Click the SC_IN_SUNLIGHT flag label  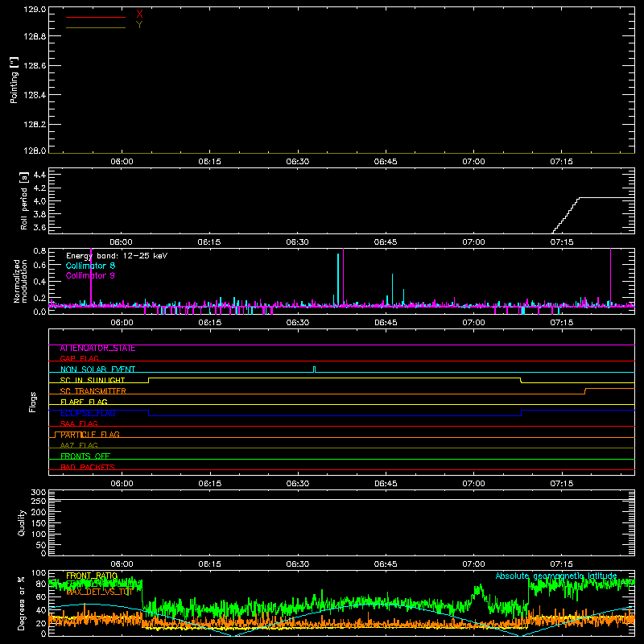click(x=93, y=380)
